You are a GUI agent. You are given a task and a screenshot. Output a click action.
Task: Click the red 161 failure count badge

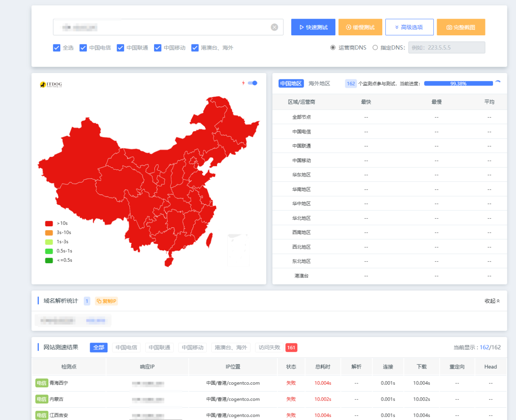tap(291, 348)
